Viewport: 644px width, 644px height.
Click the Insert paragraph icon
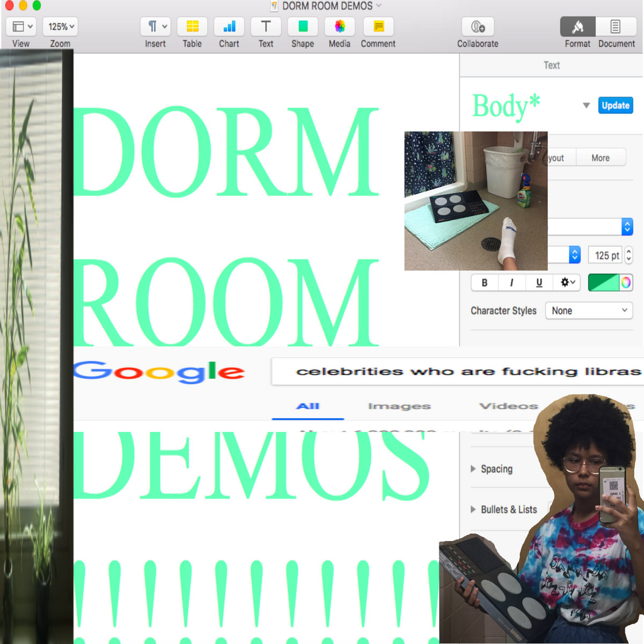(156, 26)
